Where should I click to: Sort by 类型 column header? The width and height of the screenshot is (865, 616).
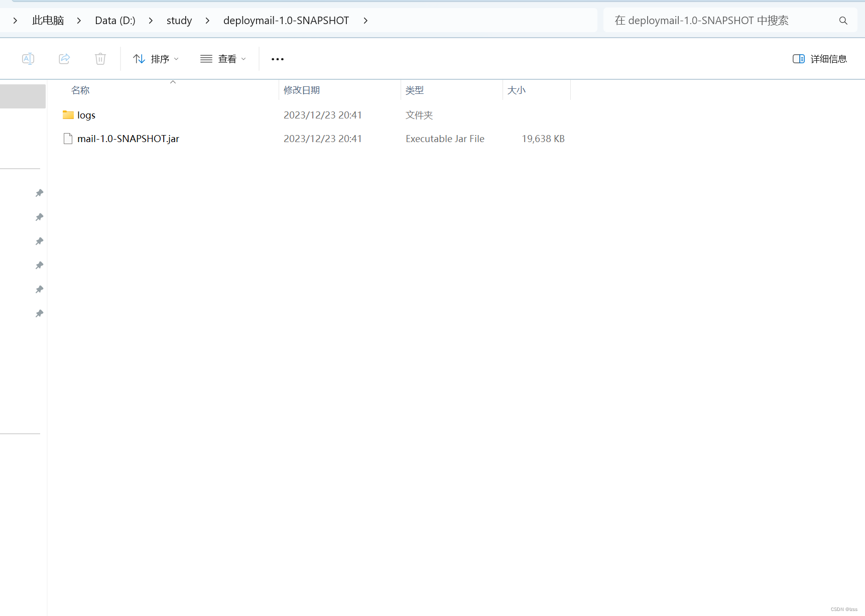pos(415,90)
